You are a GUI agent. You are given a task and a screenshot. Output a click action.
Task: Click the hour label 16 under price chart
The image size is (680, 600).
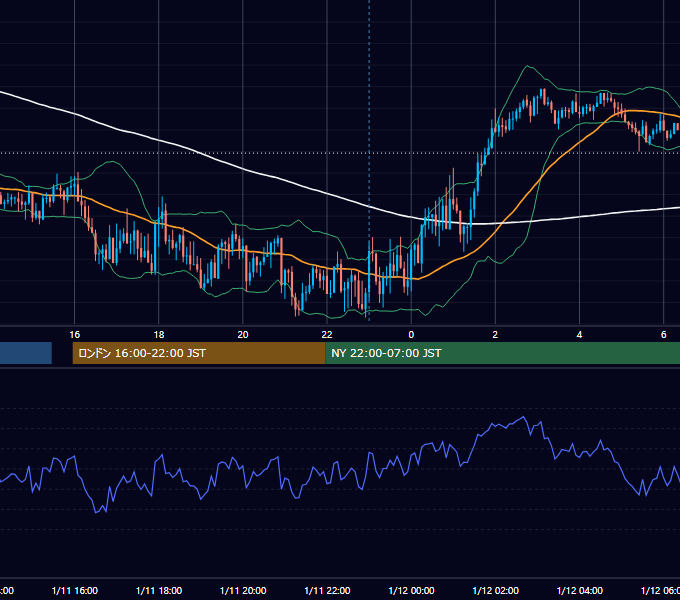tap(75, 334)
